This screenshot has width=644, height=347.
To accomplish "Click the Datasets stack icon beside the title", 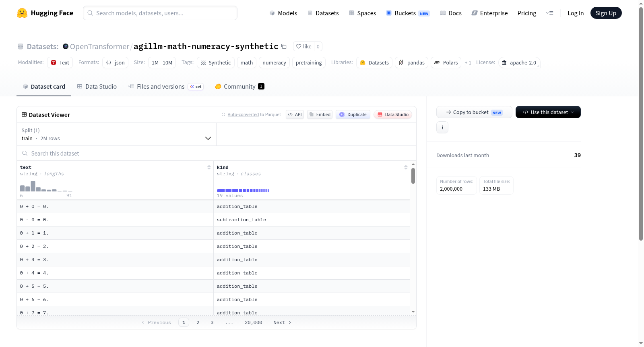I will click(x=21, y=46).
